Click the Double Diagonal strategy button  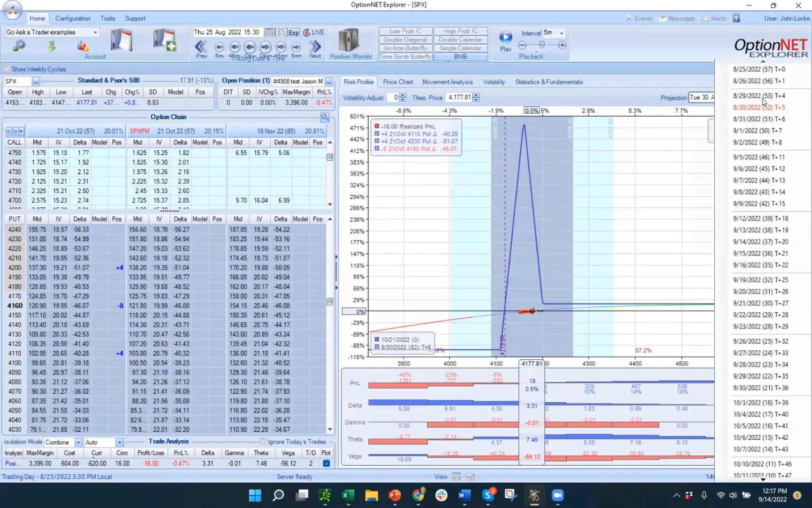click(x=406, y=40)
